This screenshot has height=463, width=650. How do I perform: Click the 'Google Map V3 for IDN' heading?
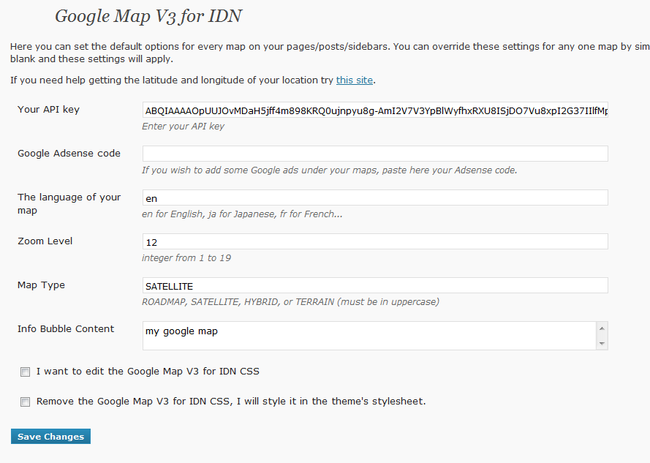click(x=148, y=17)
